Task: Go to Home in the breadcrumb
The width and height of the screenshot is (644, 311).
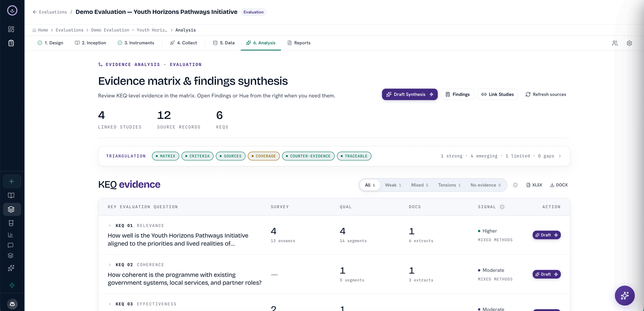Action: (x=40, y=30)
